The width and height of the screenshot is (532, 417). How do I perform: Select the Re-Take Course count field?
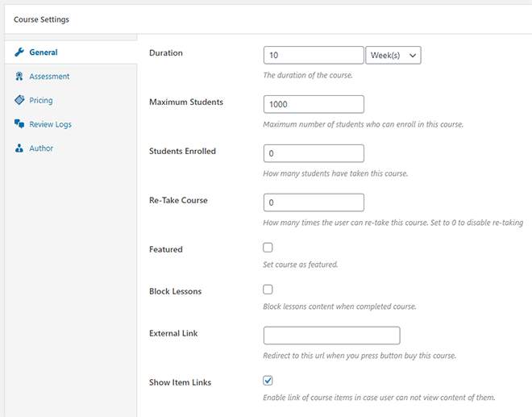(314, 202)
